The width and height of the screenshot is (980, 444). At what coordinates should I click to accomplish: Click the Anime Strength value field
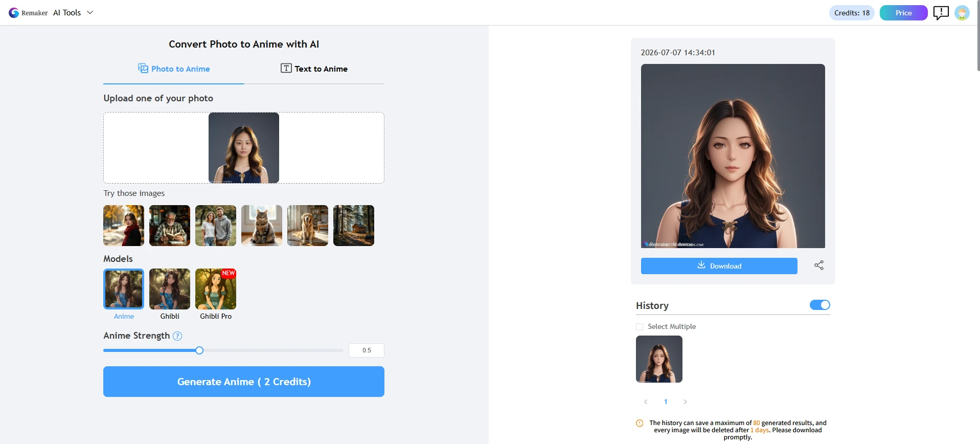click(x=367, y=350)
